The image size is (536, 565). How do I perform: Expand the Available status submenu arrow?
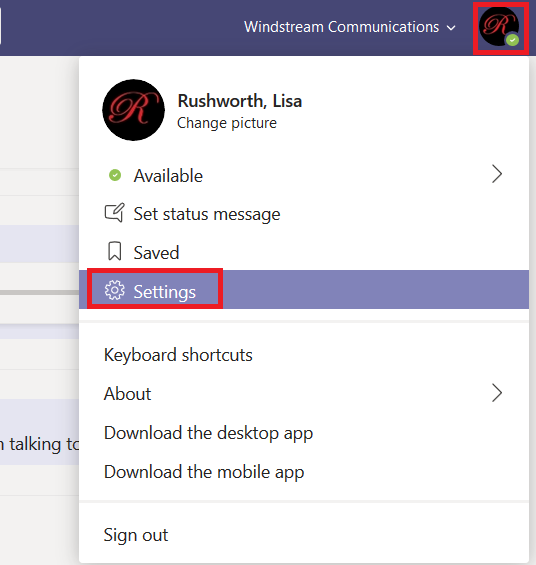coord(497,174)
